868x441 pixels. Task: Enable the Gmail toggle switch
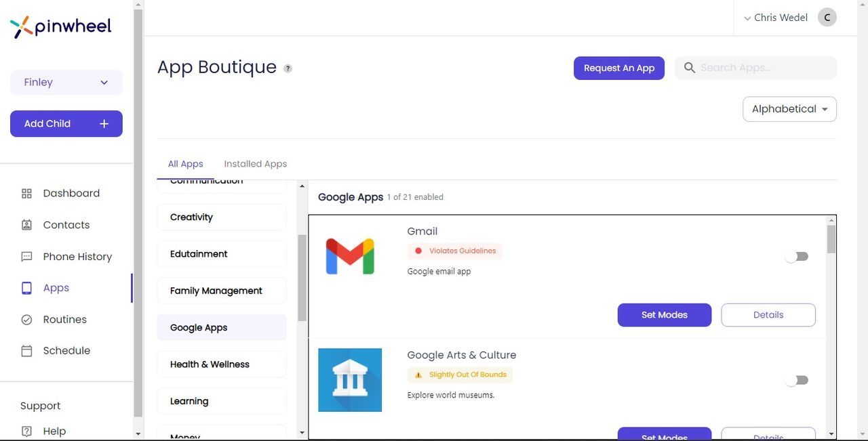coord(797,256)
